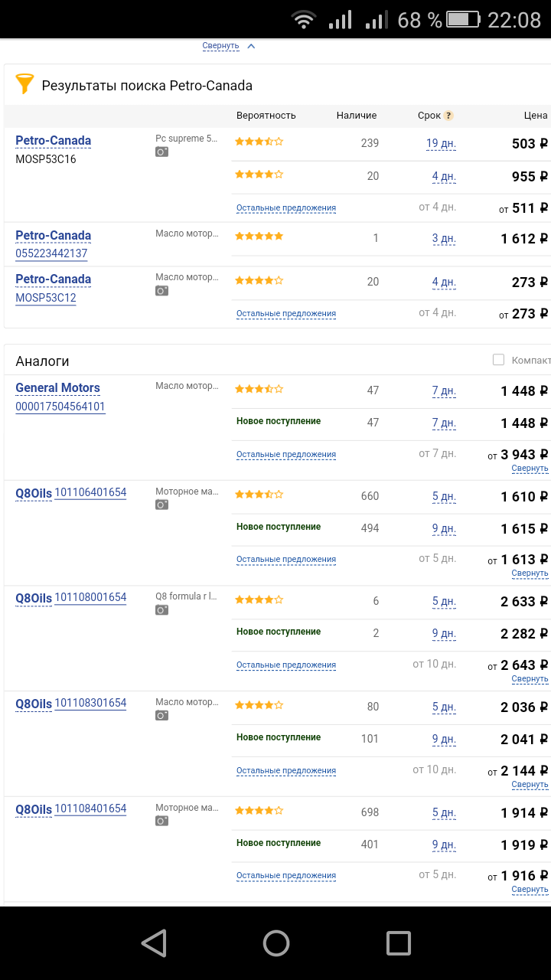
Task: Collapse General Motors offers with Свернуть
Action: 530,469
